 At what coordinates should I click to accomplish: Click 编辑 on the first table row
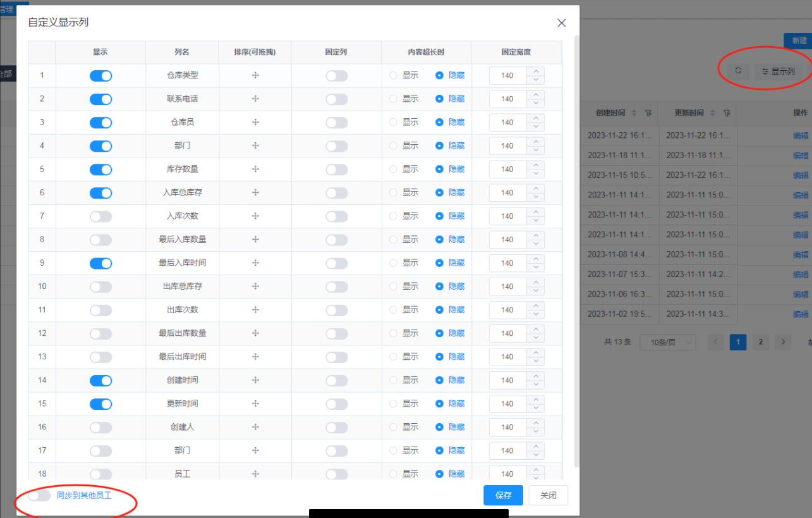(800, 135)
